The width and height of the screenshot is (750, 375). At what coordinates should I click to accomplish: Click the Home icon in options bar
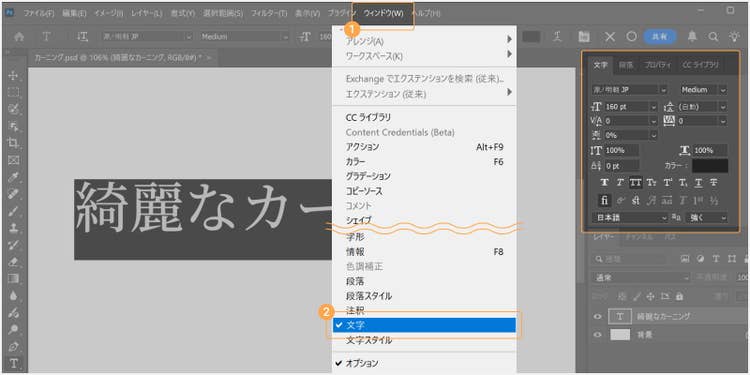coord(19,36)
